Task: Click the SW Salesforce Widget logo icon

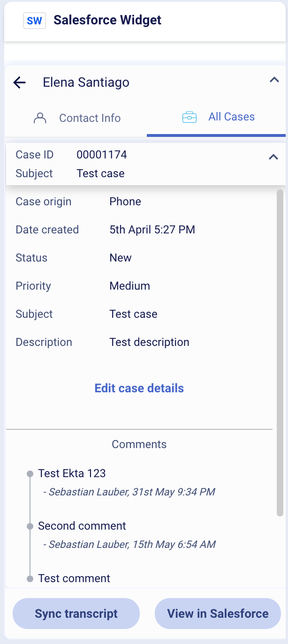Action: pos(34,21)
